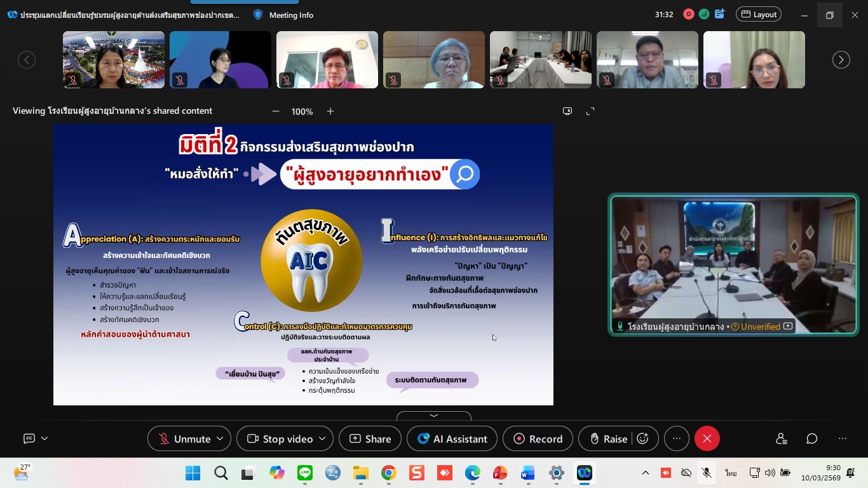The height and width of the screenshot is (488, 868).
Task: Open the reactions smiley icon
Action: pyautogui.click(x=642, y=438)
